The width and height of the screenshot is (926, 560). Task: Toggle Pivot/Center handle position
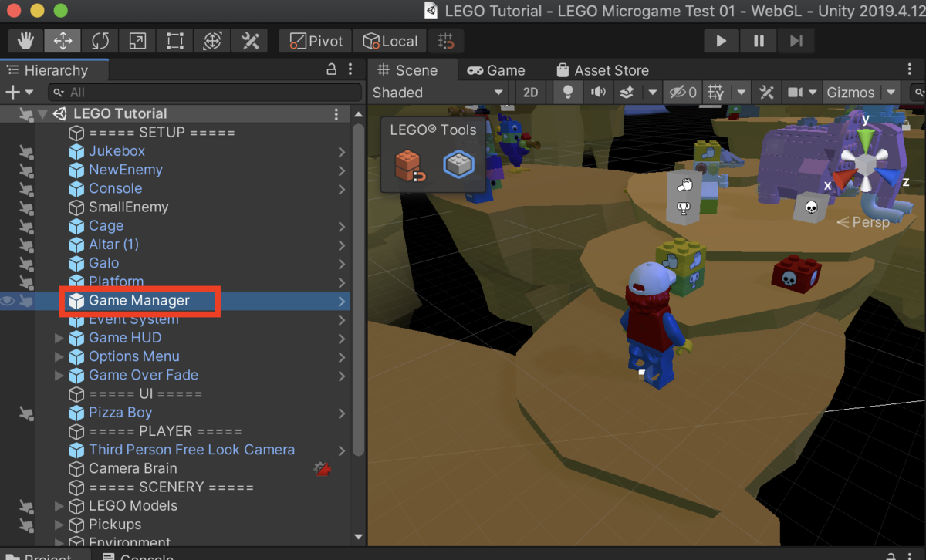coord(316,41)
